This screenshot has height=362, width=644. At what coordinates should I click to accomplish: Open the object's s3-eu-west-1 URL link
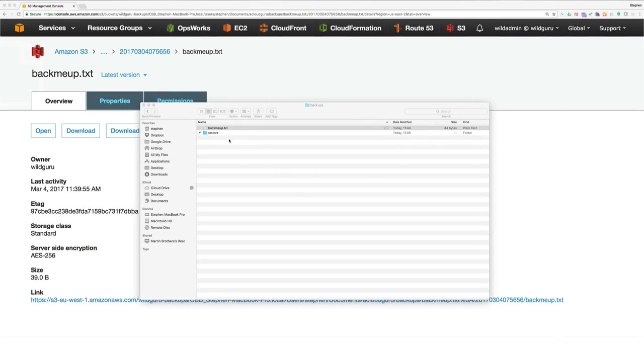coord(297,300)
